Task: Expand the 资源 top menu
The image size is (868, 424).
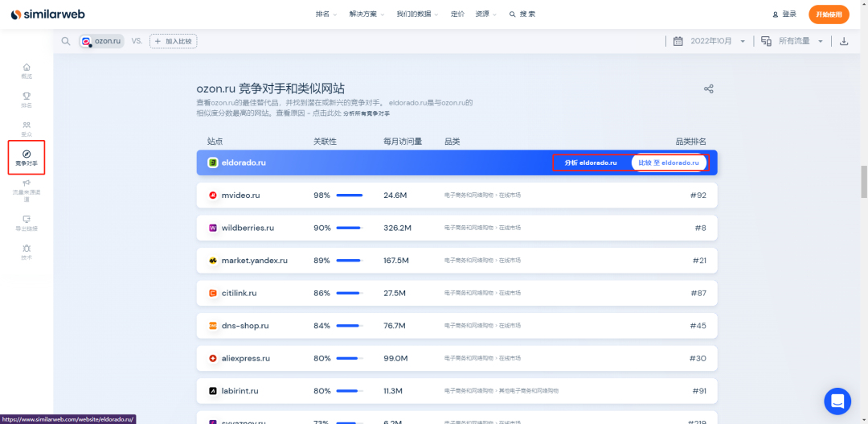Action: point(486,14)
